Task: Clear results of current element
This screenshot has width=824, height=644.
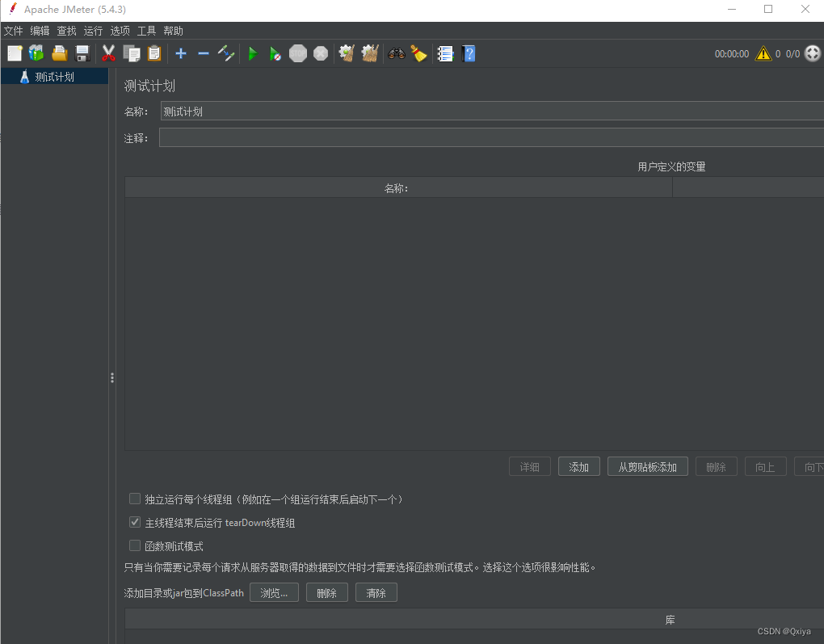Action: click(x=346, y=53)
